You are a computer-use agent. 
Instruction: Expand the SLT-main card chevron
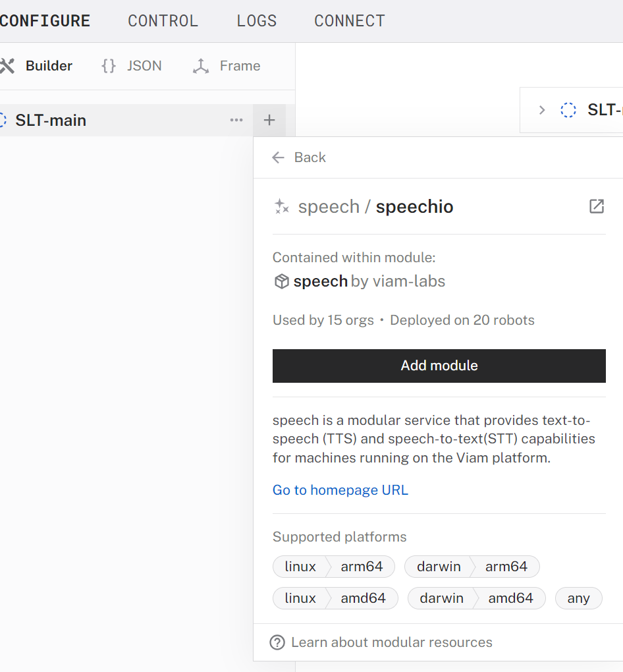[542, 110]
